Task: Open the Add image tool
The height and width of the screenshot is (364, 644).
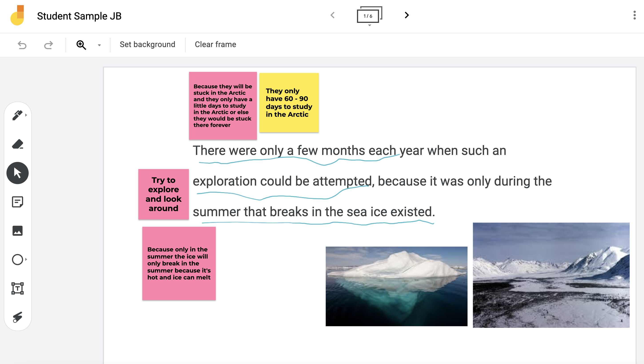Action: [18, 231]
